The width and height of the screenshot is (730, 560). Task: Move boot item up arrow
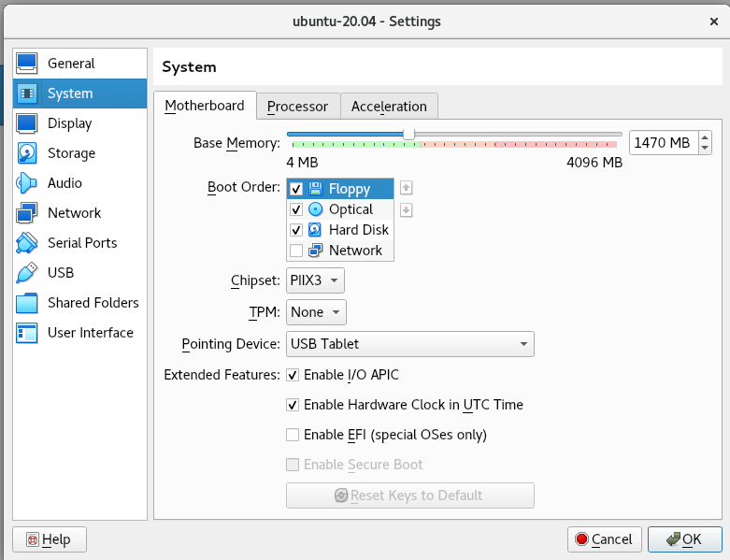406,188
